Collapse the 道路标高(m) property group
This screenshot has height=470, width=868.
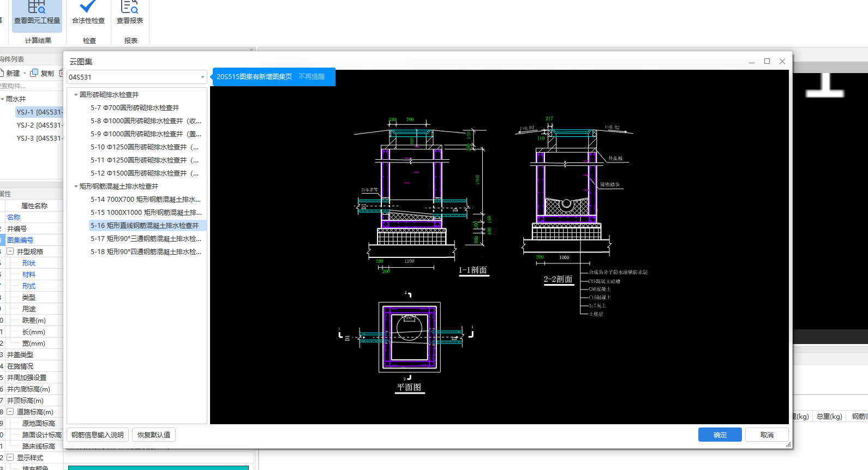tap(10, 412)
